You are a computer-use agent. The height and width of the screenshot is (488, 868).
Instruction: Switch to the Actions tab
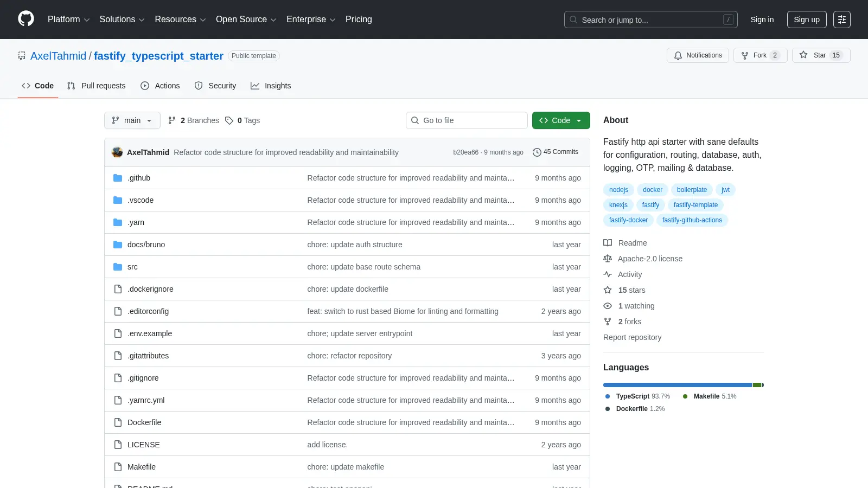click(160, 86)
